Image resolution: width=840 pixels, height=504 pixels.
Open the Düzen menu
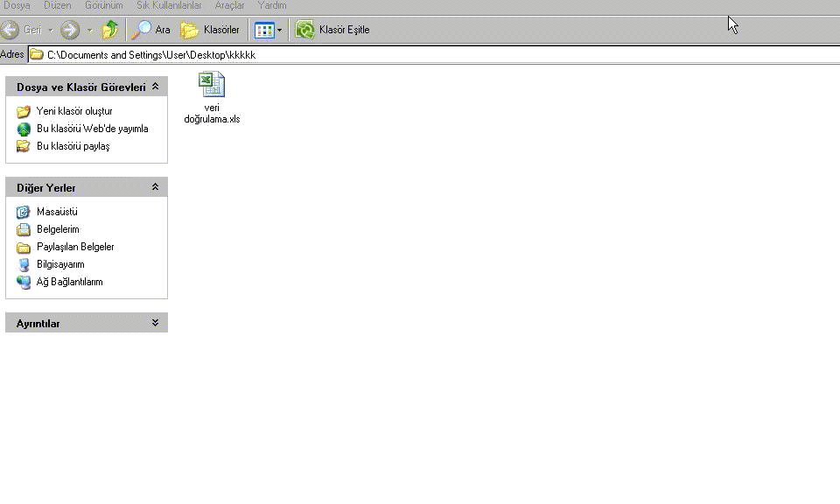click(x=58, y=5)
